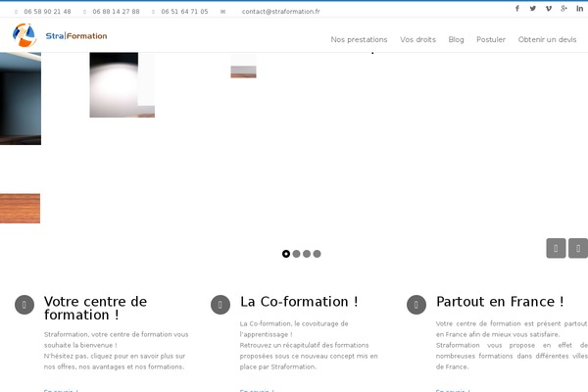Select the first slider dot

pos(286,254)
